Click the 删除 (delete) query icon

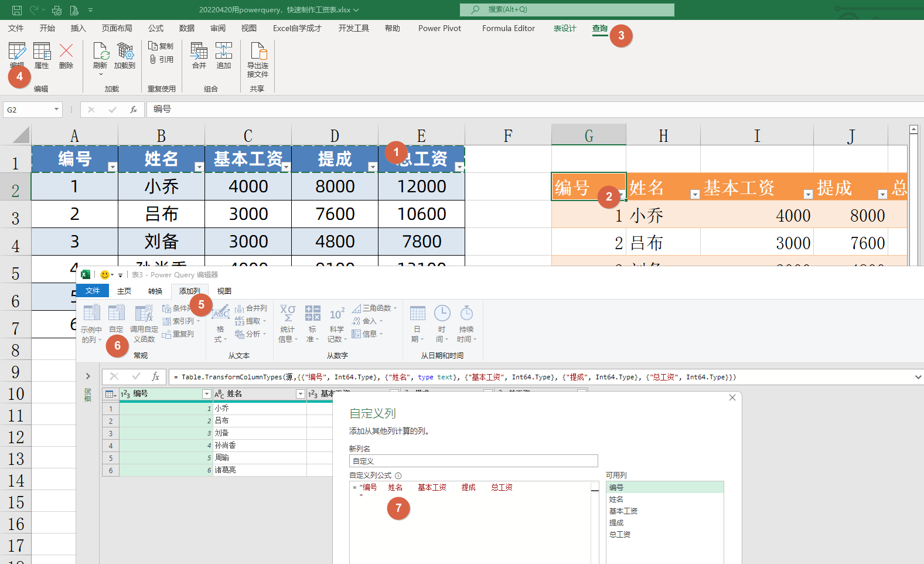pyautogui.click(x=66, y=56)
